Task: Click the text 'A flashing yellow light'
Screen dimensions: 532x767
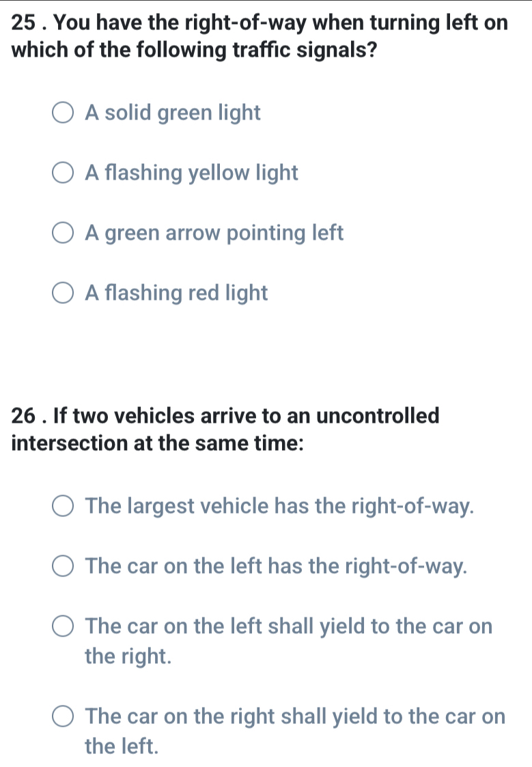Action: (191, 172)
